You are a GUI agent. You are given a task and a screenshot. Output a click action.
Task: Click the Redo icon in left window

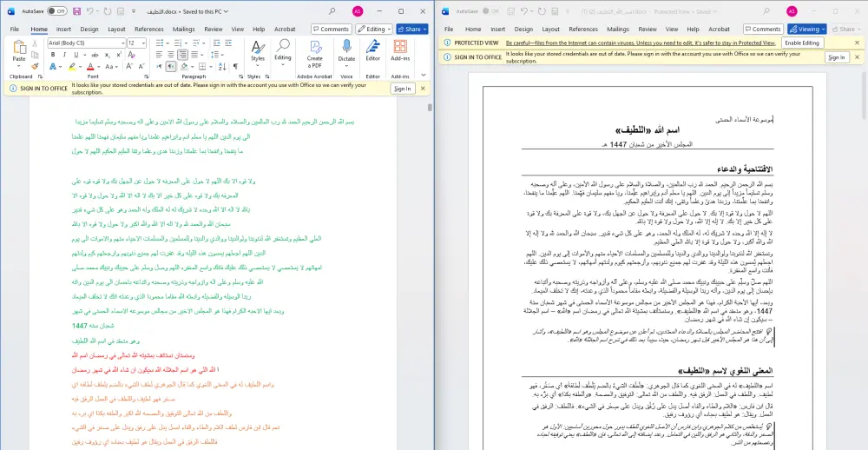point(108,11)
